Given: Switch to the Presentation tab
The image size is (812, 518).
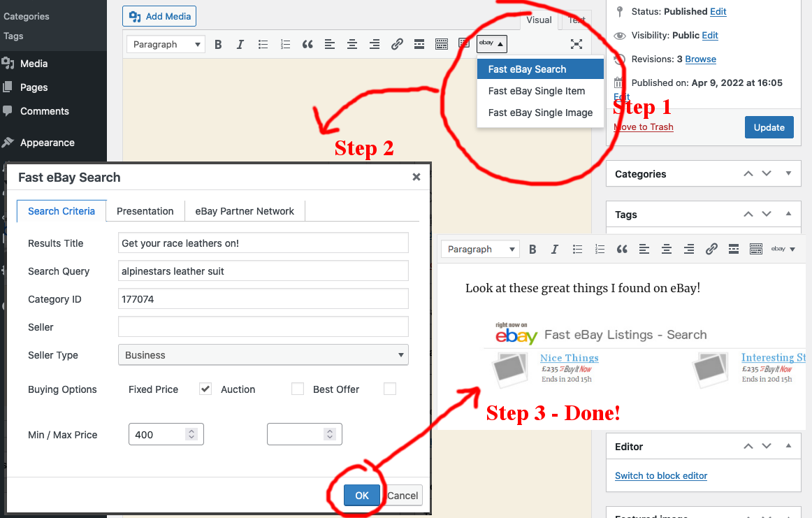Looking at the screenshot, I should point(145,211).
